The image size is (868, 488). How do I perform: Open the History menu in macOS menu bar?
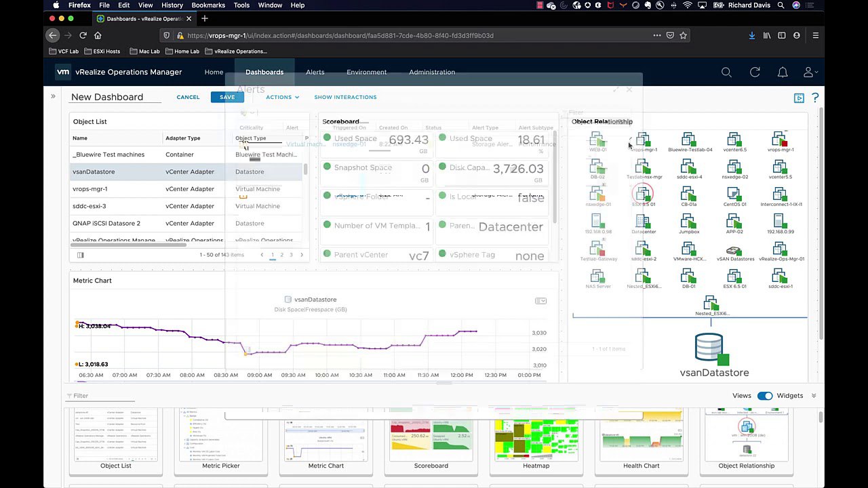pos(172,5)
